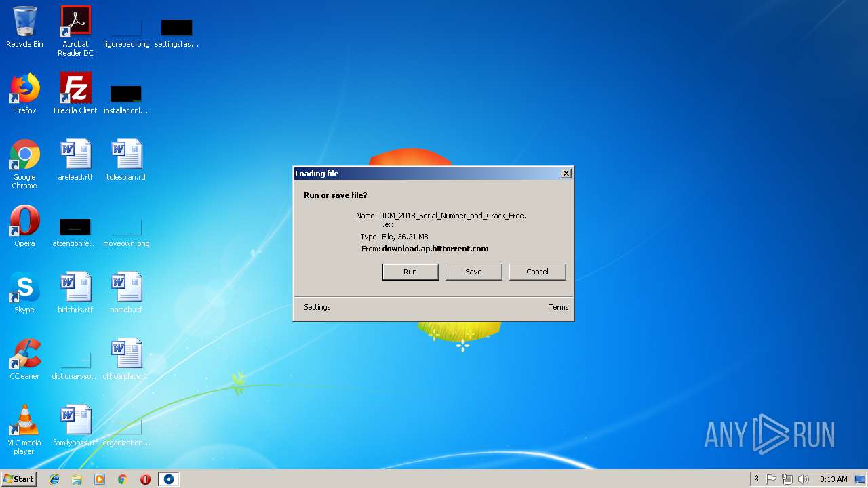Close the Loading file dialog
This screenshot has width=868, height=488.
click(566, 174)
